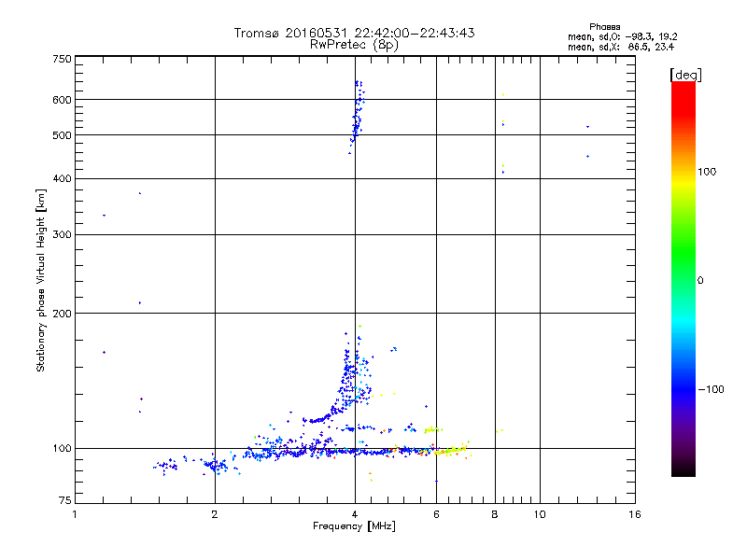Click the y-axis tick label "750"

click(62, 59)
